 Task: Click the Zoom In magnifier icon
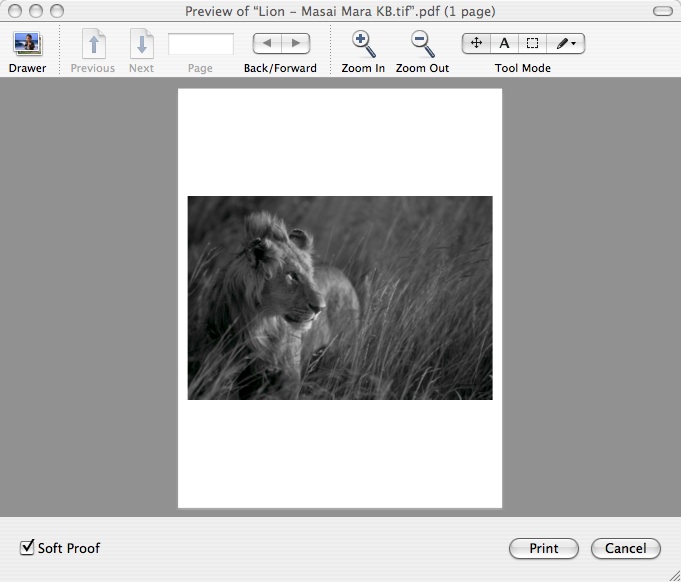tap(363, 45)
